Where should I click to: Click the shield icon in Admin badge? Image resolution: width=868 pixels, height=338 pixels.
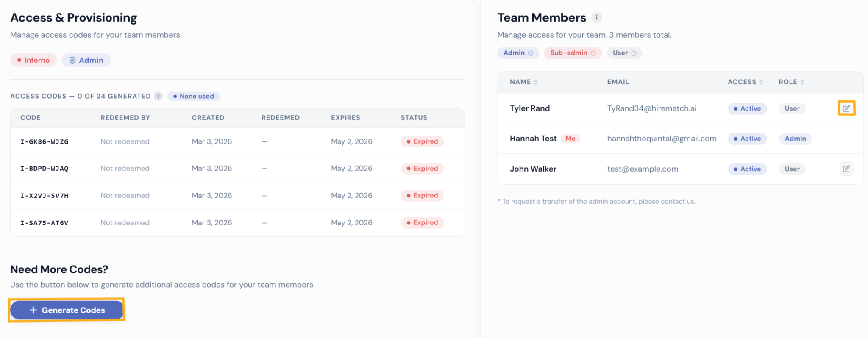point(72,60)
